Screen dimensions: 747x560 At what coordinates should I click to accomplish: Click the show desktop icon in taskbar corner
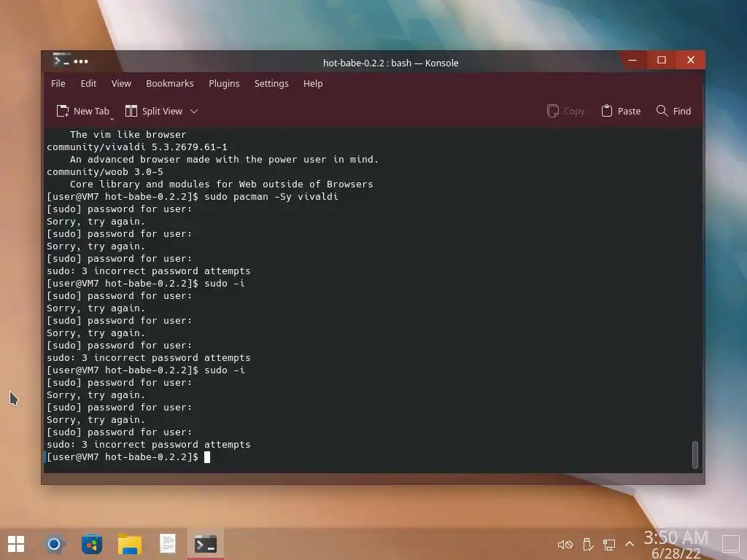coord(730,544)
